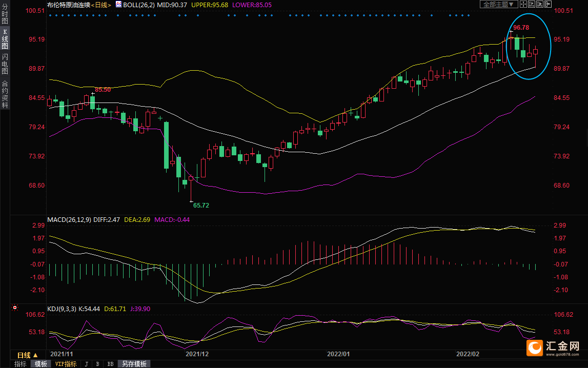Click the red KDJ marker icon
Screen dimensions: 588x368
[15, 308]
